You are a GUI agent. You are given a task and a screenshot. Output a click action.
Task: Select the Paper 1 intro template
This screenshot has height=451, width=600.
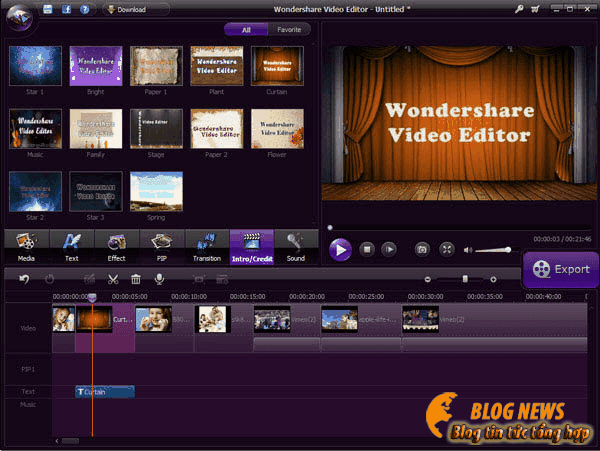coord(156,65)
